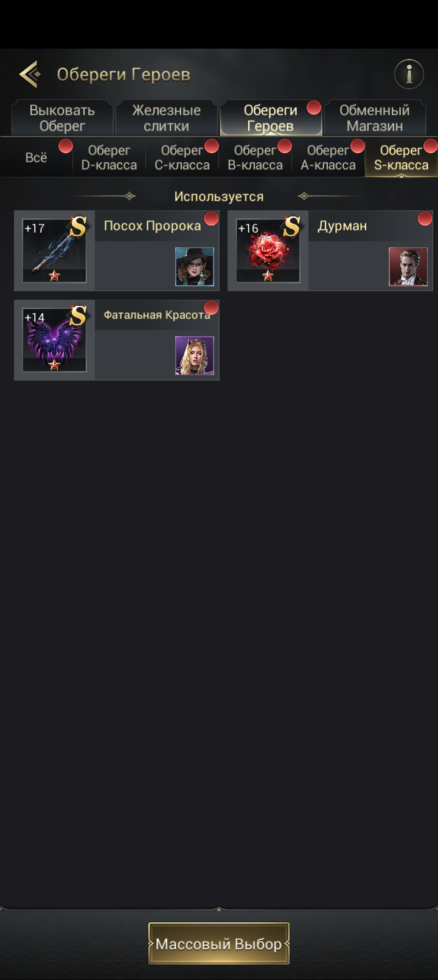Filter by Оберег B-класса
Screen dimensions: 438x980
point(255,157)
